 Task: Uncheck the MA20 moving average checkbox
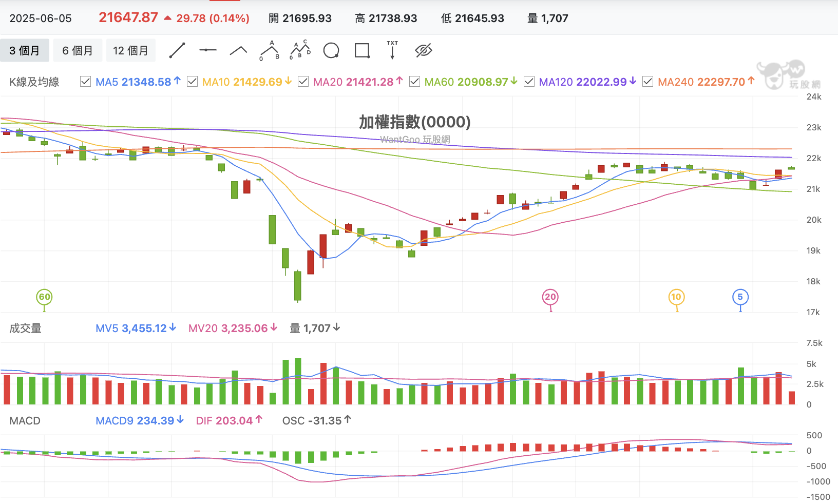tap(303, 82)
